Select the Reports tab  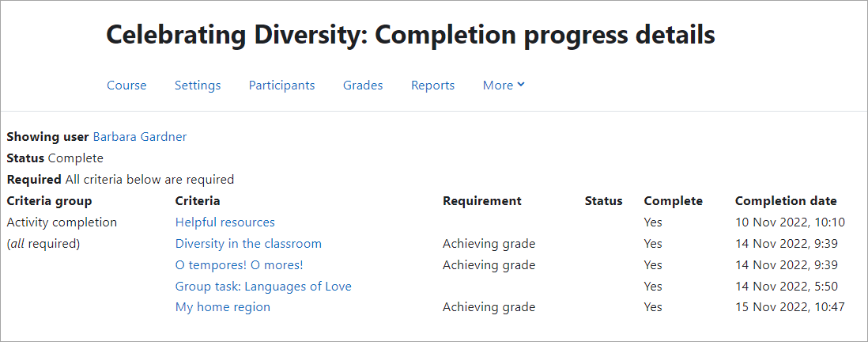(x=432, y=85)
